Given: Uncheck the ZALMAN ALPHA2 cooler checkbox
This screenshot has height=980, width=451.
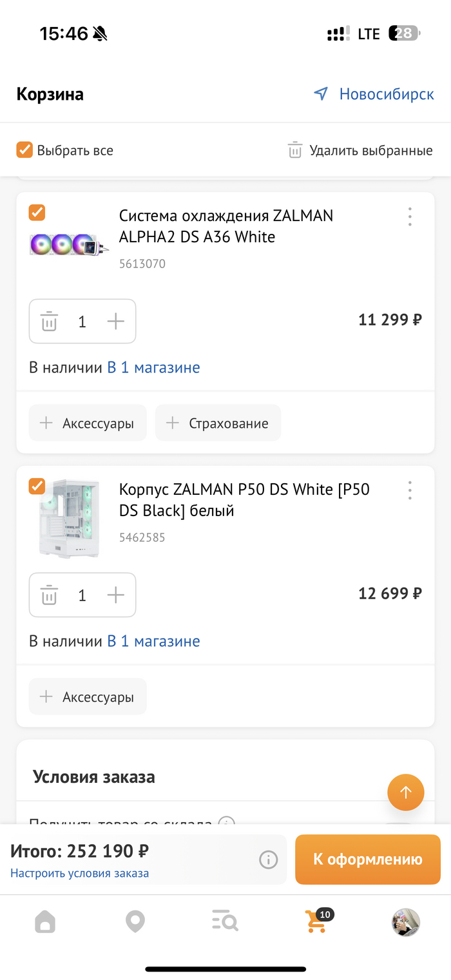Looking at the screenshot, I should click(x=37, y=213).
